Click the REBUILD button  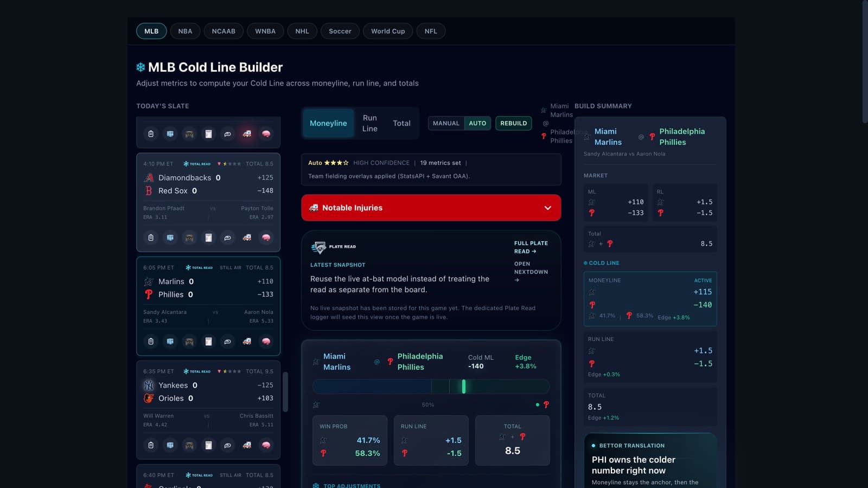pyautogui.click(x=513, y=123)
